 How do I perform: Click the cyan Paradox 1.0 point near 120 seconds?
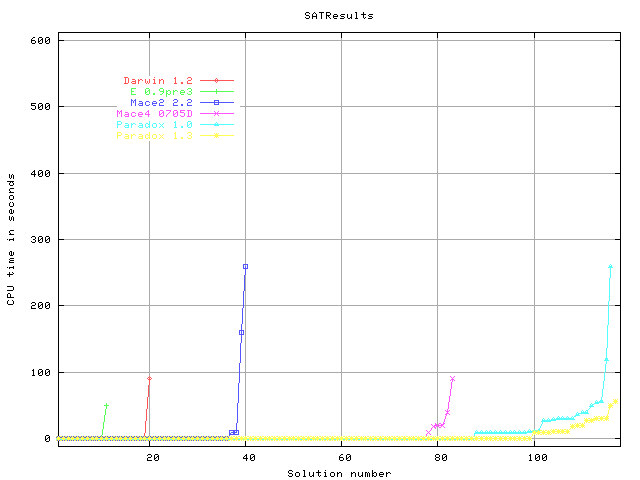(606, 360)
